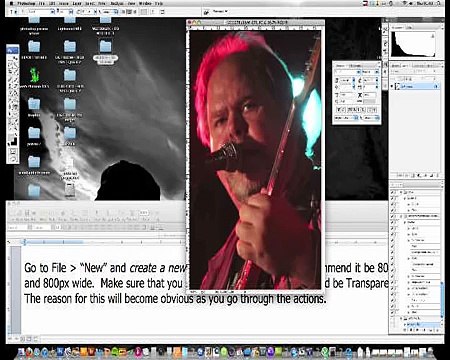Open the Apple menu
Image resolution: width=450 pixels, height=360 pixels.
coord(11,3)
